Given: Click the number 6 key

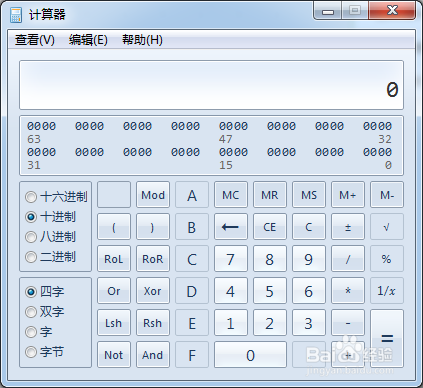Looking at the screenshot, I should 309,291.
